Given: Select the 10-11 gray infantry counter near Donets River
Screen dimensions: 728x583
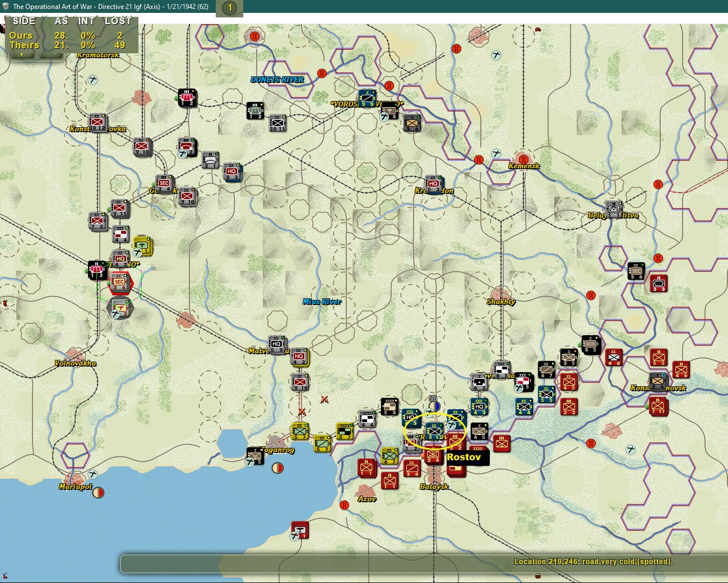Looking at the screenshot, I should pos(277,123).
